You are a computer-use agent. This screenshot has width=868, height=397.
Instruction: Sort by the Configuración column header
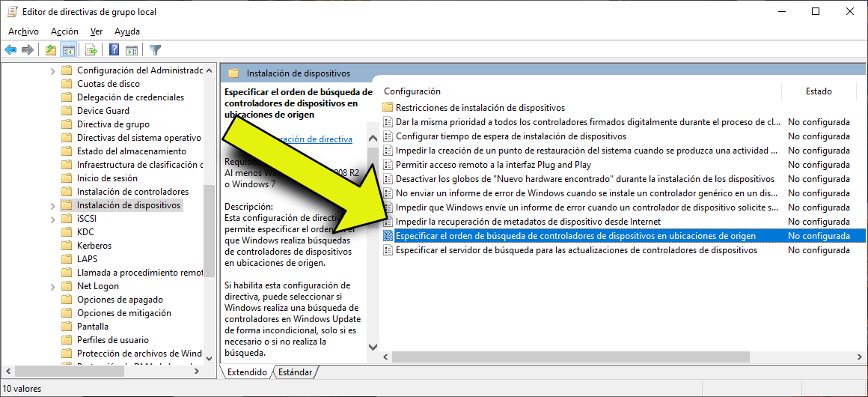pos(412,91)
